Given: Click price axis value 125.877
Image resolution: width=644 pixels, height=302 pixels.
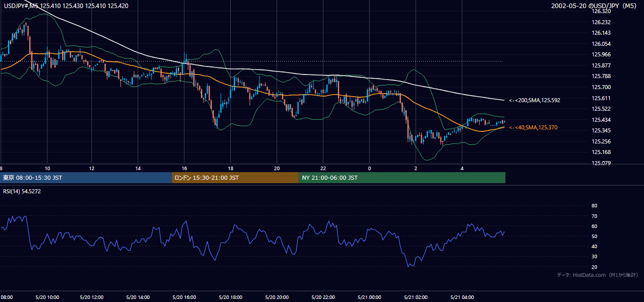Looking at the screenshot, I should [602, 66].
